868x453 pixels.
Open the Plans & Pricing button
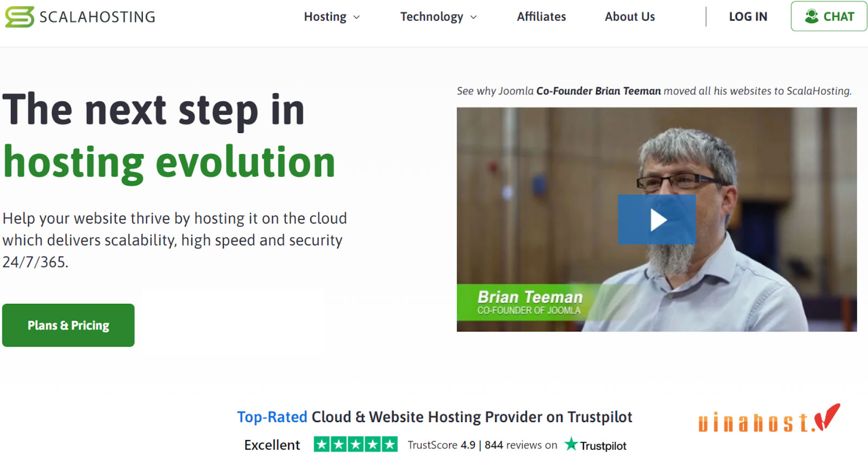(x=68, y=325)
